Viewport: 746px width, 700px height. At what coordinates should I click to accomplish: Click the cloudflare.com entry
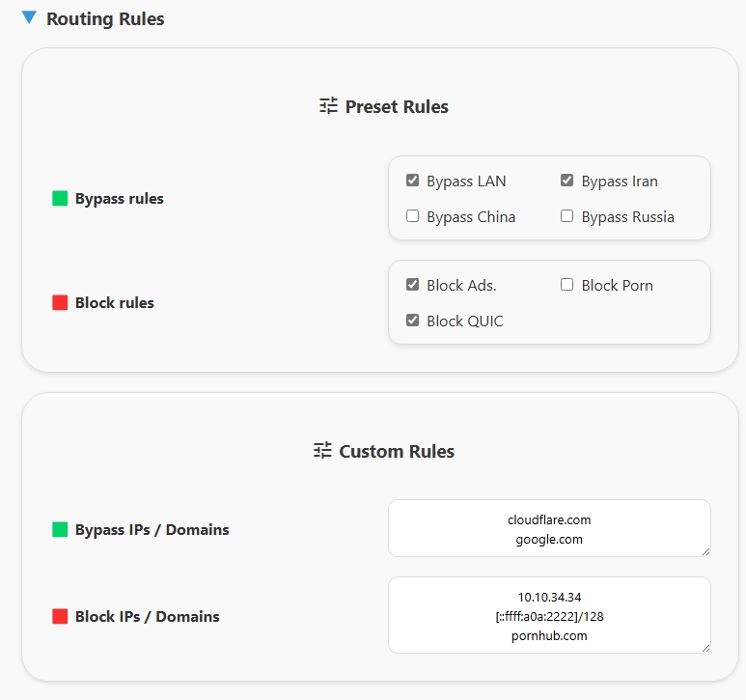tap(549, 519)
